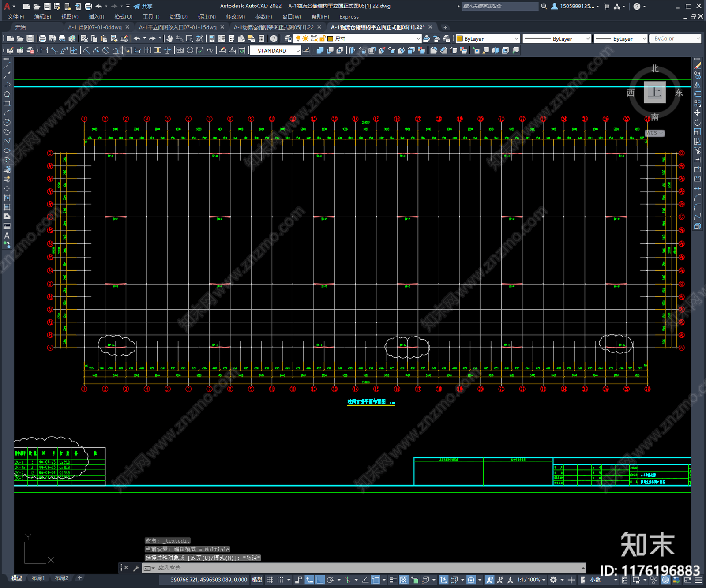706x588 pixels.
Task: Select the Multiline Text A tool
Action: click(x=7, y=236)
